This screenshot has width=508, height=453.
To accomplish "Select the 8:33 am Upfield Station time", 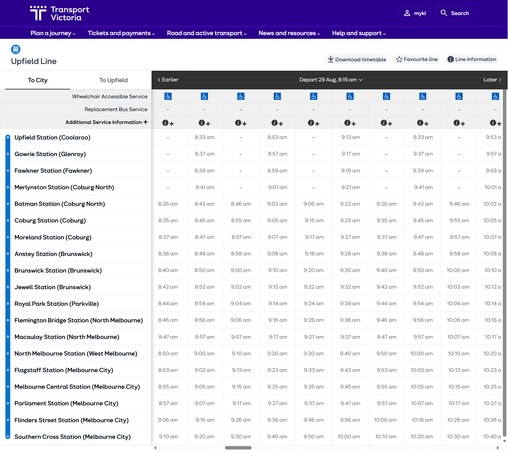I will click(204, 137).
